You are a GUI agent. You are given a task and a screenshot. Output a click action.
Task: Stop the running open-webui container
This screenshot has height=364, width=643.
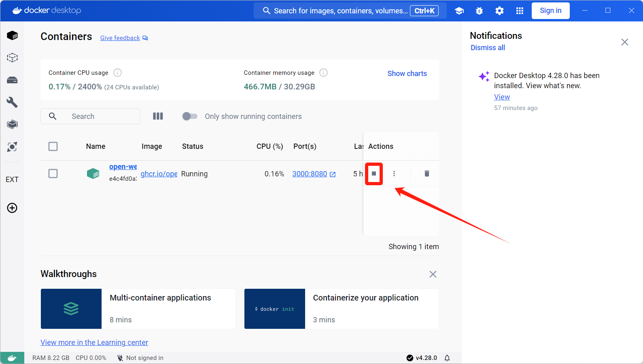(374, 174)
